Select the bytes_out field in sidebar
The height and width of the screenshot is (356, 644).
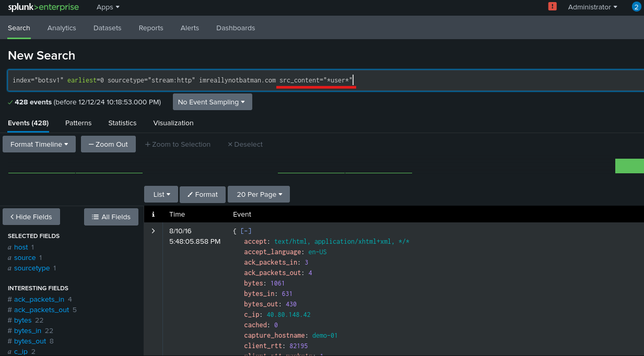(x=30, y=341)
